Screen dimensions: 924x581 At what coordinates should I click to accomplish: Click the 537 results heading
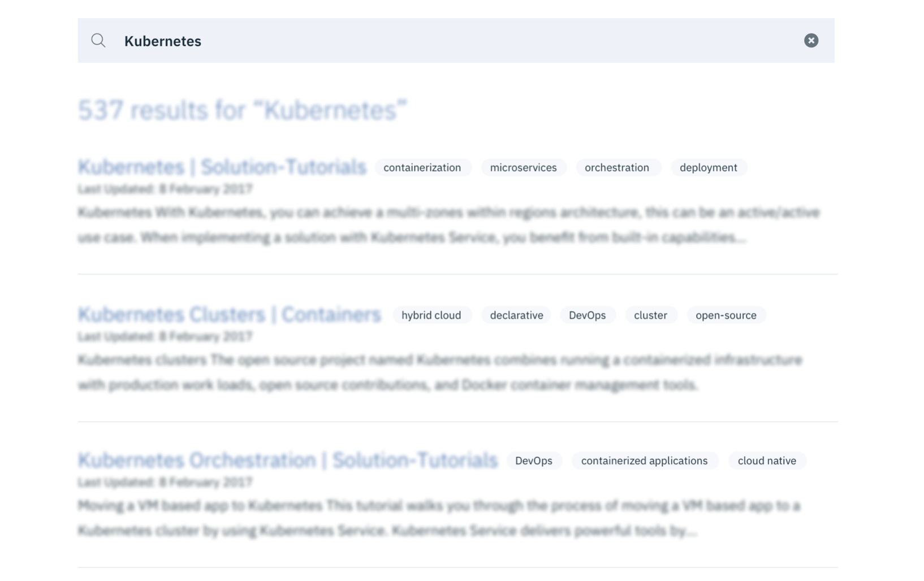tap(242, 110)
